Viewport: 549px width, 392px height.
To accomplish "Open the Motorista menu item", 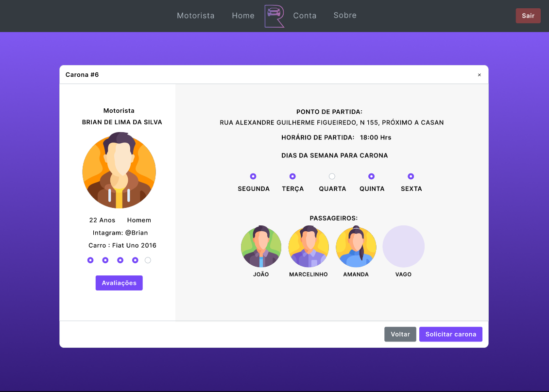I will [x=196, y=16].
